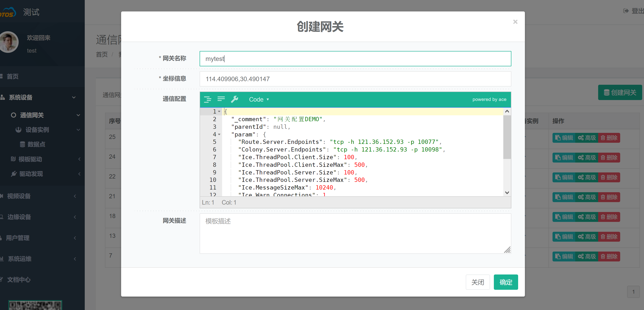Close the 创建网关 dialog with X

(515, 22)
